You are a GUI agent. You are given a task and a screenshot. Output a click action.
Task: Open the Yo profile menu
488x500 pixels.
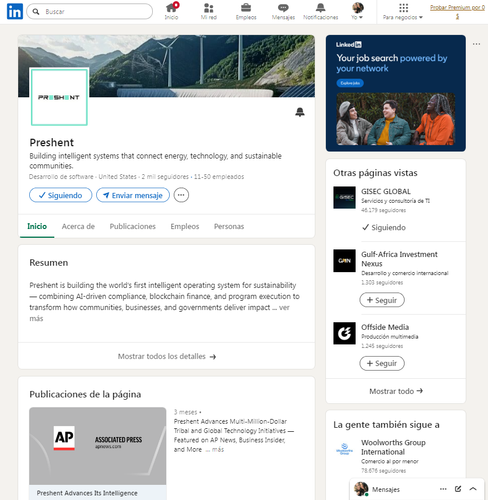357,11
